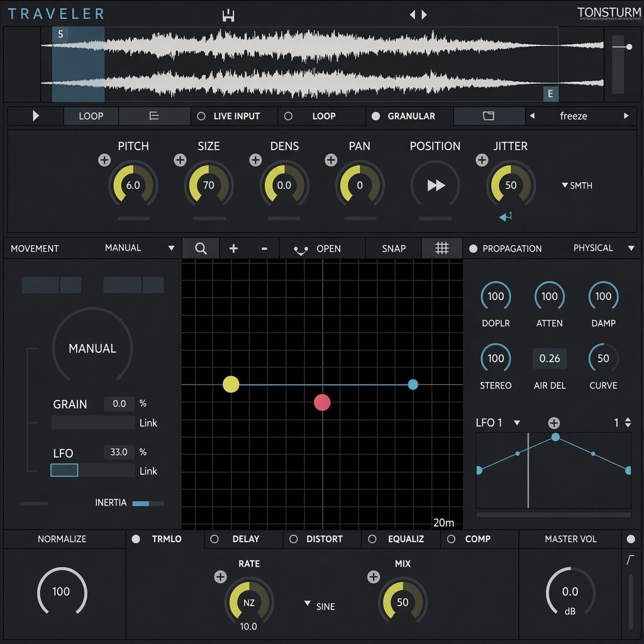Viewport: 644px width, 644px height.
Task: Select LIVE INPUT radio button
Action: click(x=201, y=116)
